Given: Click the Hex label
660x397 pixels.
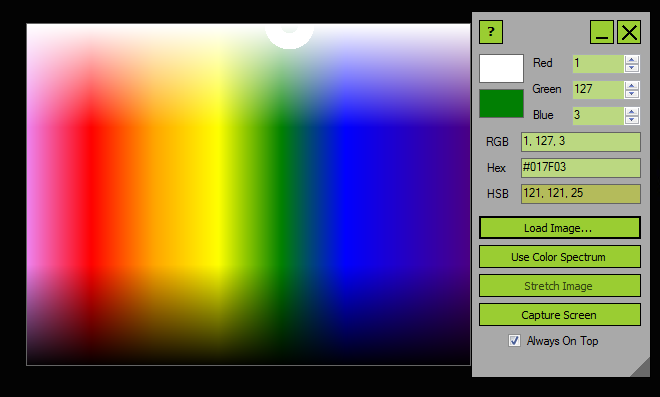Looking at the screenshot, I should (496, 168).
